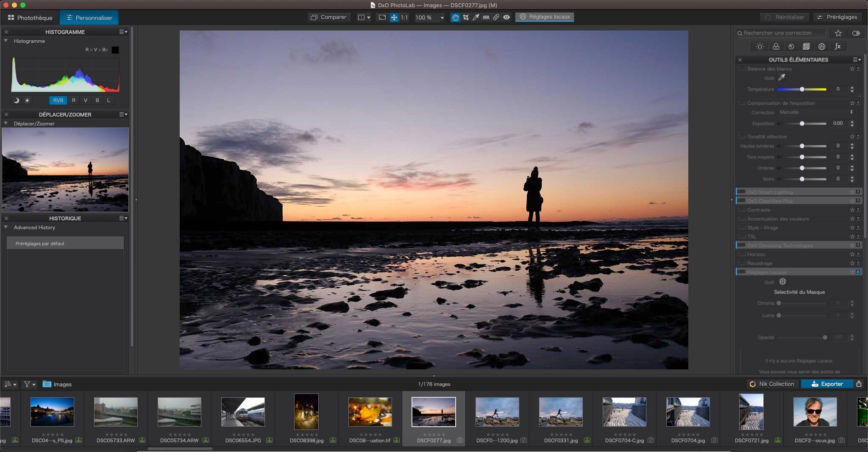Screen dimensions: 868x452
Task: Show the RVB histogram channel
Action: pos(58,100)
